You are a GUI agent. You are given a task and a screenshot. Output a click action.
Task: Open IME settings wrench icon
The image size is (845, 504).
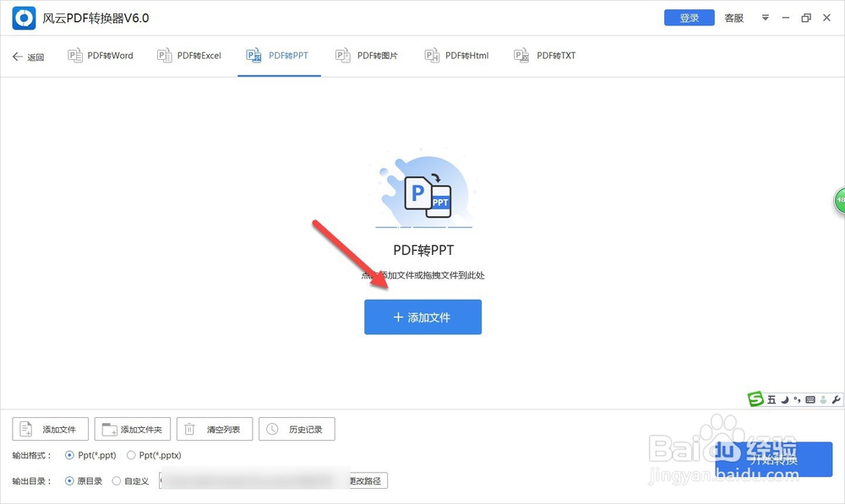coord(836,399)
